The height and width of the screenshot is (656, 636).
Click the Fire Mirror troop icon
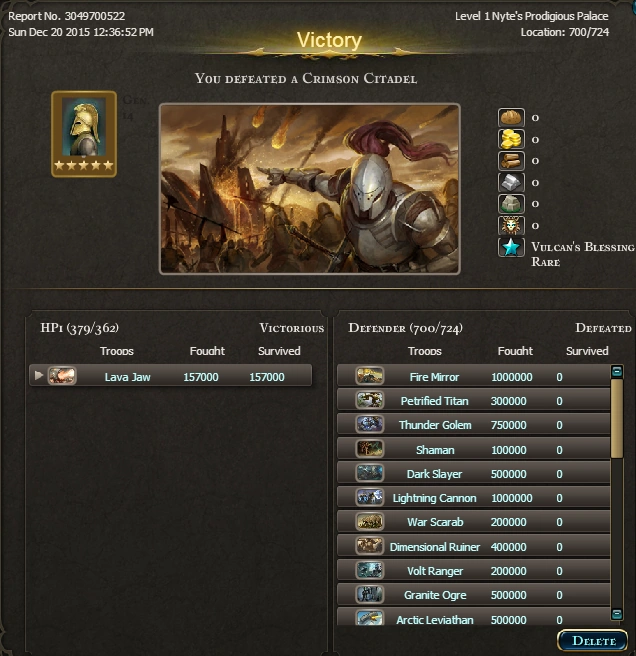[369, 376]
